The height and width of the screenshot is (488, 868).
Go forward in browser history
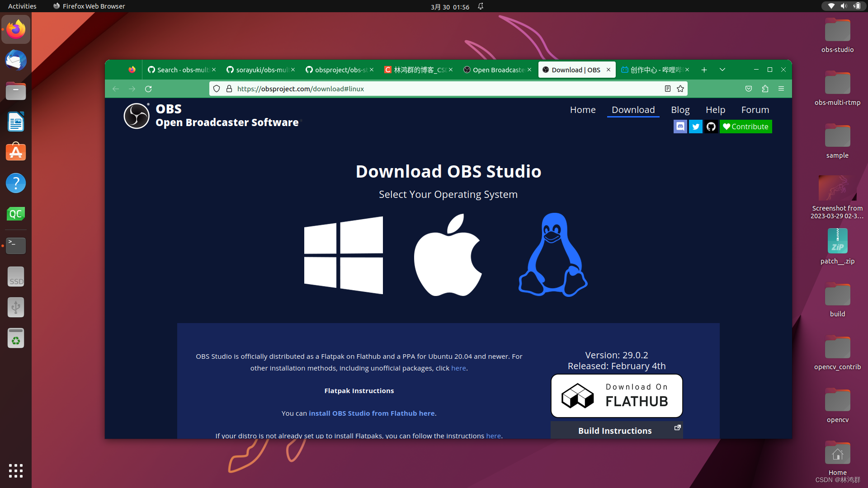(x=132, y=89)
